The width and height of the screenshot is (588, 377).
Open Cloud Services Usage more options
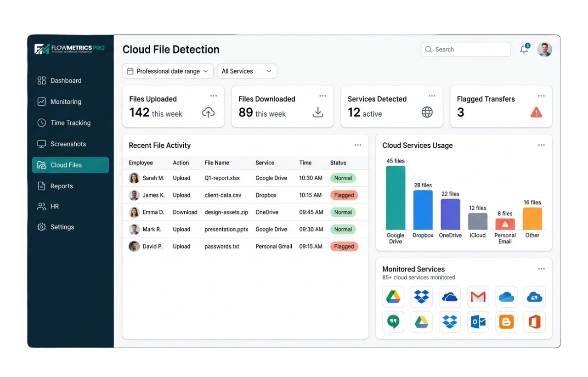point(541,145)
